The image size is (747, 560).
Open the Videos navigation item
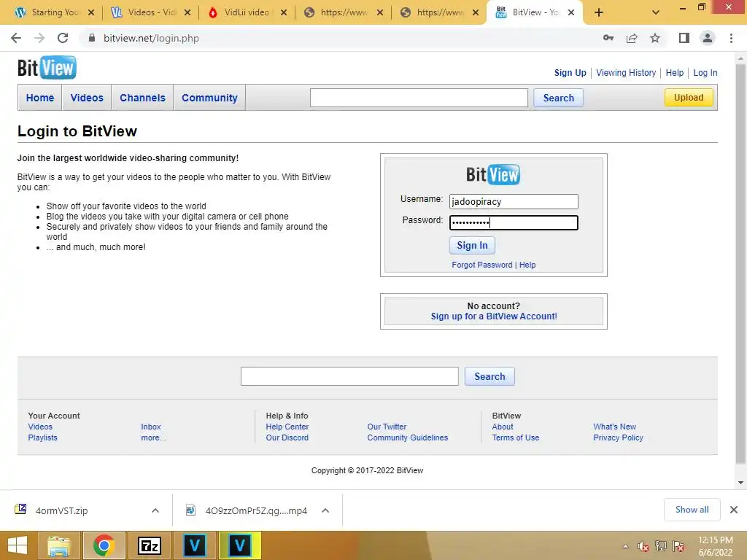(87, 98)
